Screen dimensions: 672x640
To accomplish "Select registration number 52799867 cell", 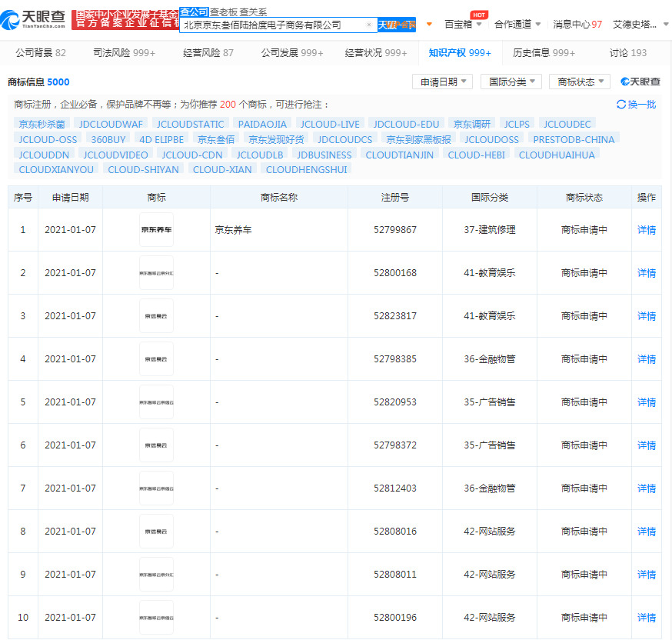I will pos(394,230).
